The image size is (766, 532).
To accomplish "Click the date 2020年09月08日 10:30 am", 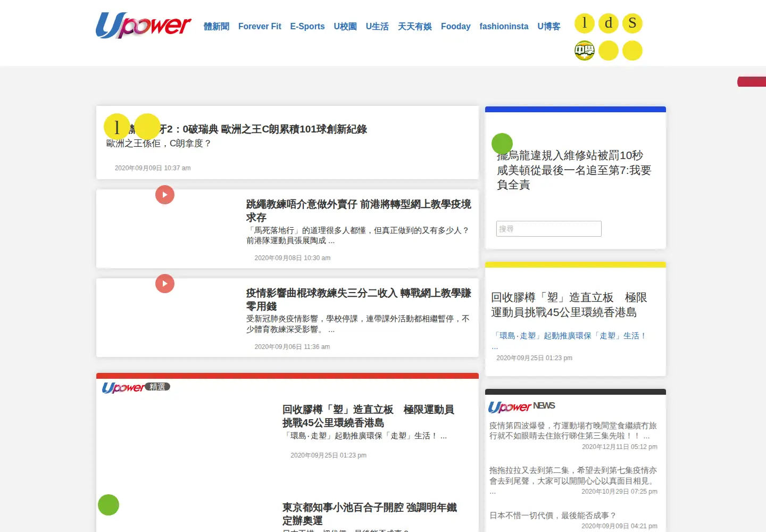I will (293, 258).
